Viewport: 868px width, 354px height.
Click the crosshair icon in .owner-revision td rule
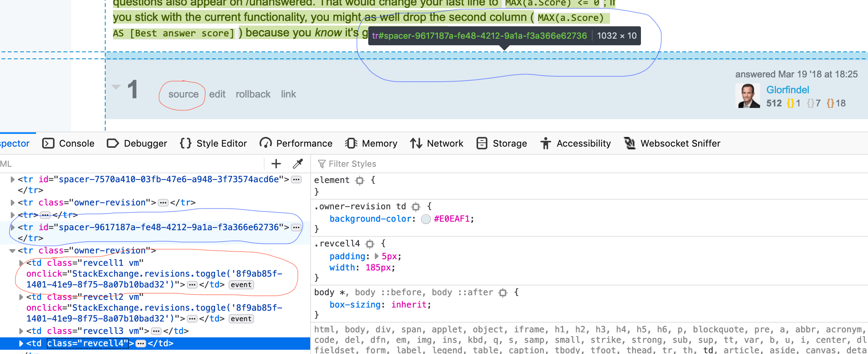point(416,207)
